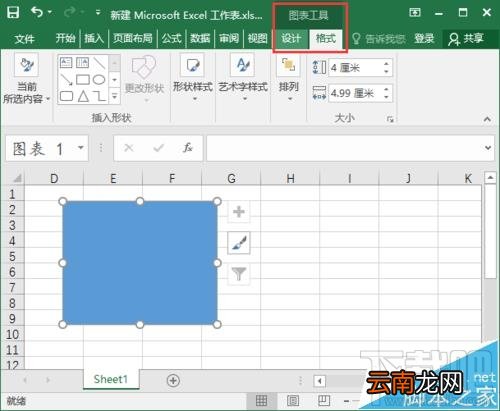Open the 大小 dialog launcher
The width and height of the screenshot is (500, 411).
pos(390,119)
